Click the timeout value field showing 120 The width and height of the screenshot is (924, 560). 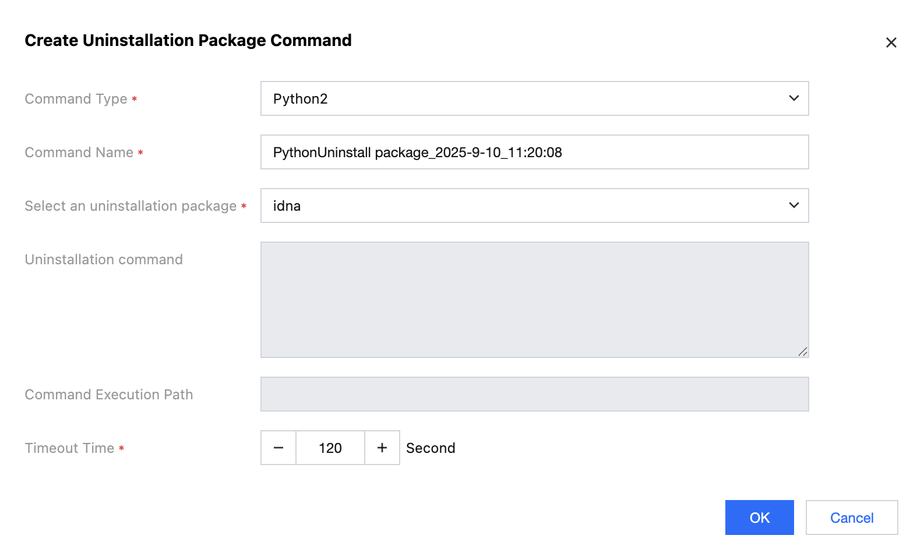330,448
